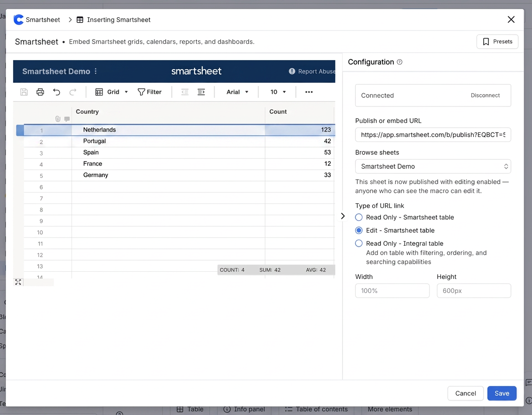
Task: Click row number 6 header
Action: [41, 187]
